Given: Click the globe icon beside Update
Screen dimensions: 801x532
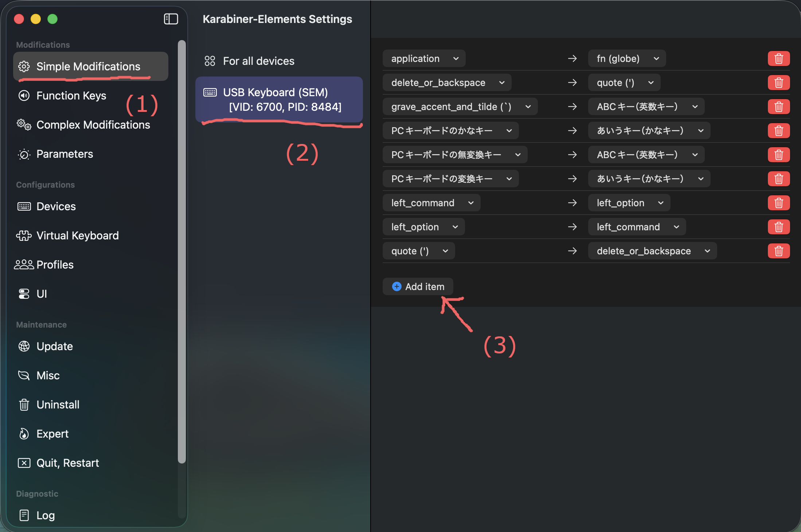Looking at the screenshot, I should [24, 346].
